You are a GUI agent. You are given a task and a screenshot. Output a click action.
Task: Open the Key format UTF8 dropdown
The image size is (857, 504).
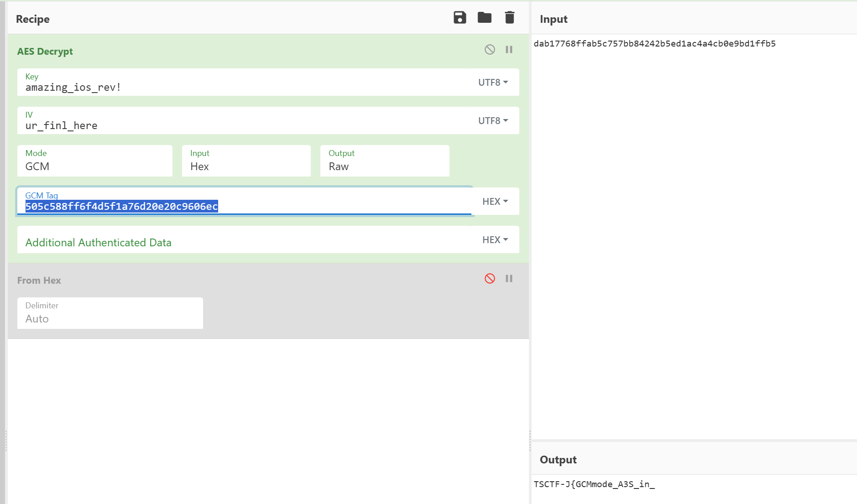click(x=493, y=83)
